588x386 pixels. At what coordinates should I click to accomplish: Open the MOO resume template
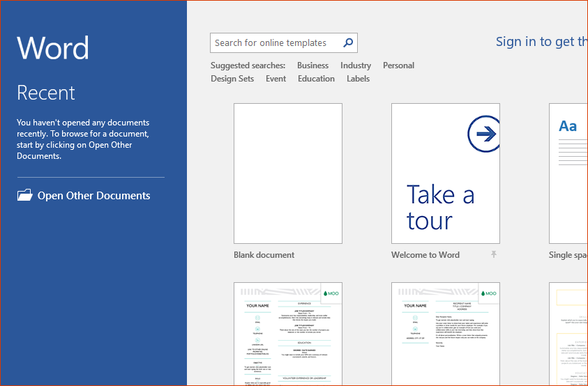(x=287, y=333)
